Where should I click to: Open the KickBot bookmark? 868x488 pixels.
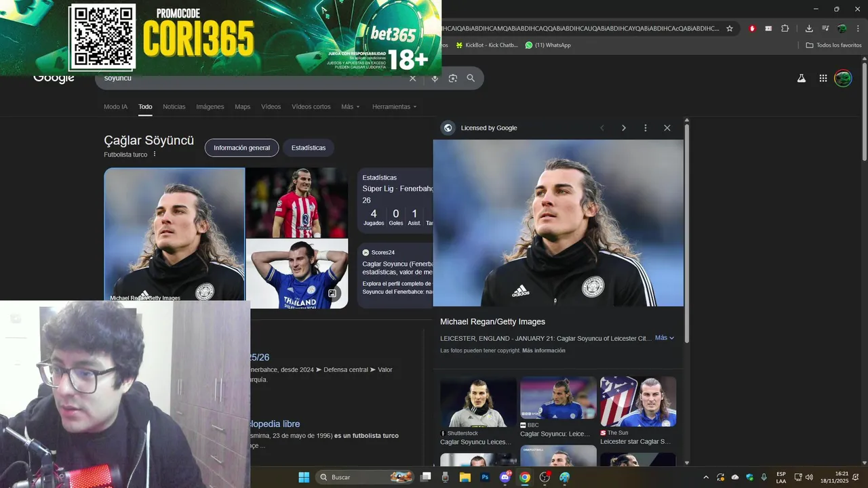(486, 45)
